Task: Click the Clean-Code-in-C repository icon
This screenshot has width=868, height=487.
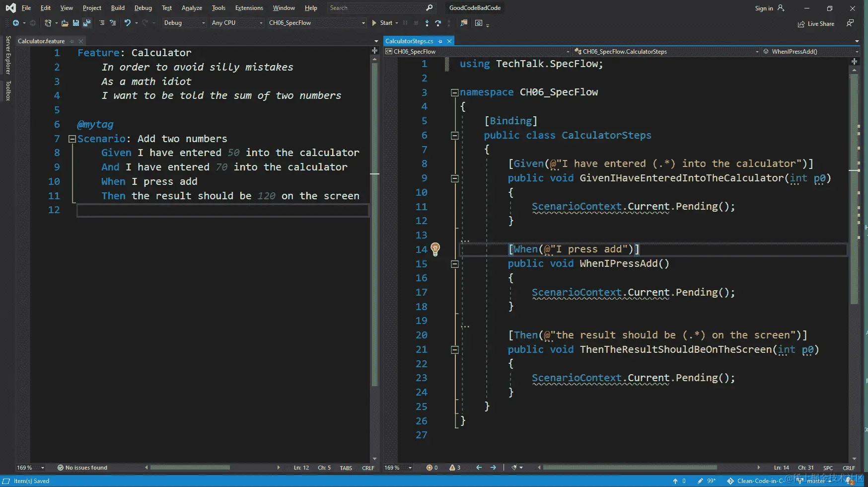Action: pos(730,481)
